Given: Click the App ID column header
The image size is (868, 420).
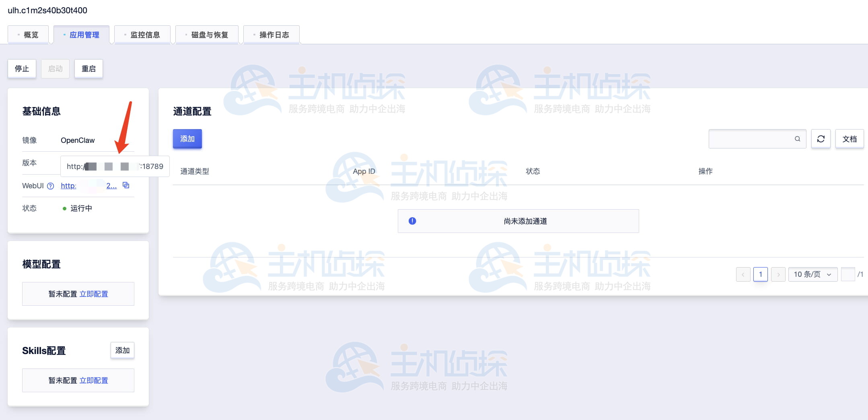Looking at the screenshot, I should point(364,171).
